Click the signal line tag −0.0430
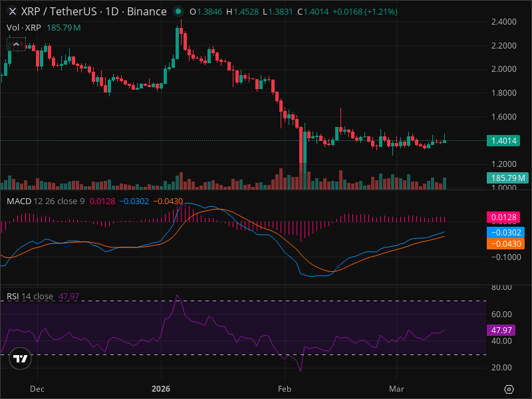 [505, 243]
